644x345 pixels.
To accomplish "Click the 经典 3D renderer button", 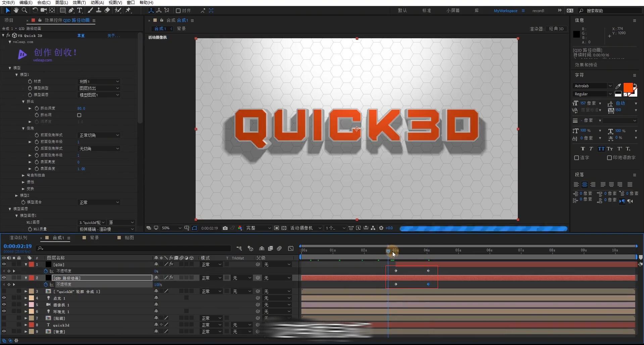I will [x=556, y=29].
